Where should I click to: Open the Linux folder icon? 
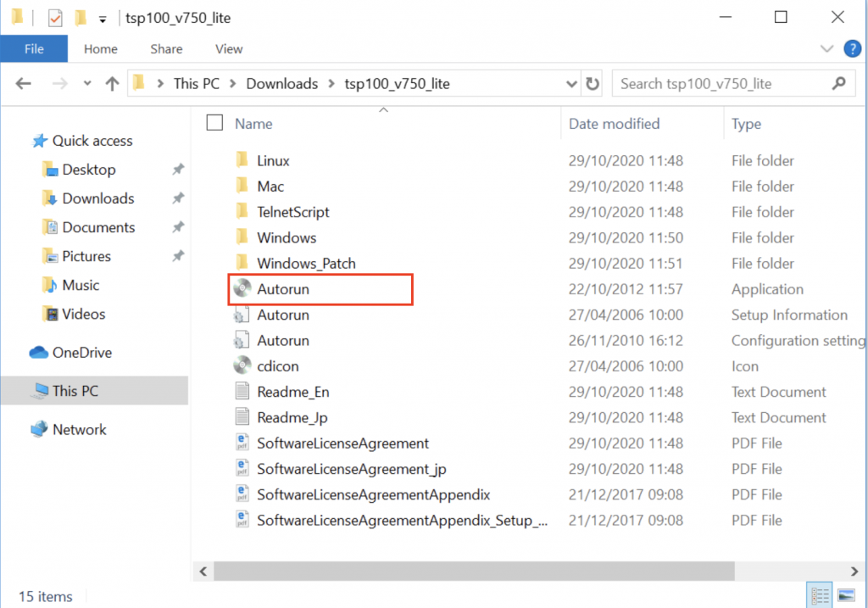[242, 160]
